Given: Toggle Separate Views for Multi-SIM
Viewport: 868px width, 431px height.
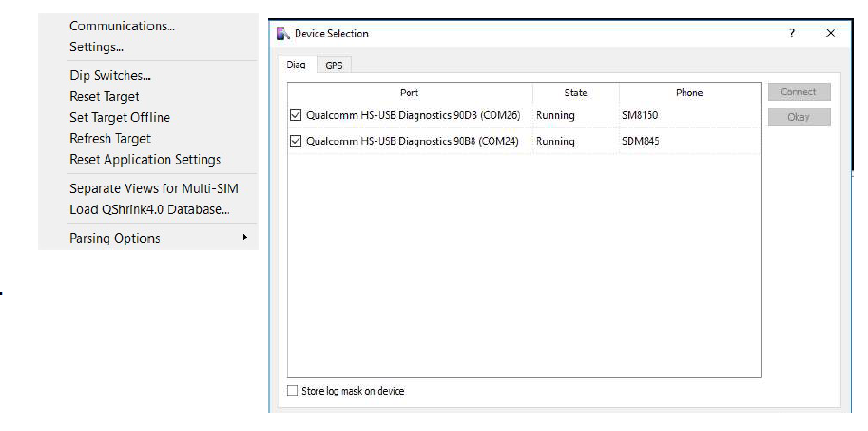Looking at the screenshot, I should point(153,189).
